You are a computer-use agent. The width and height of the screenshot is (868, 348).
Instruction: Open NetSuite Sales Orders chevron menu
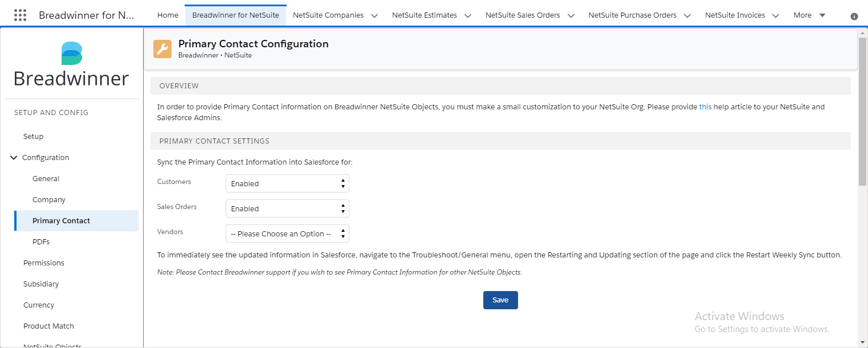point(571,15)
